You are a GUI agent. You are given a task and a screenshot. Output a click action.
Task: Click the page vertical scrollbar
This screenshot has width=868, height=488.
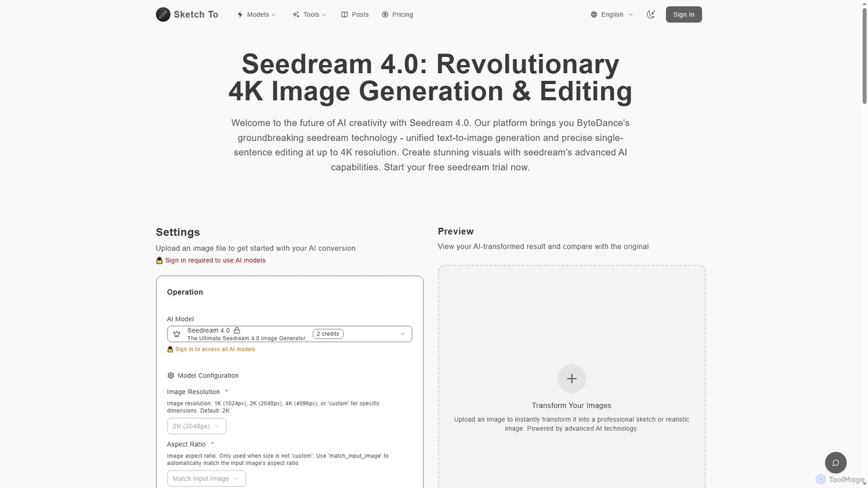click(864, 54)
